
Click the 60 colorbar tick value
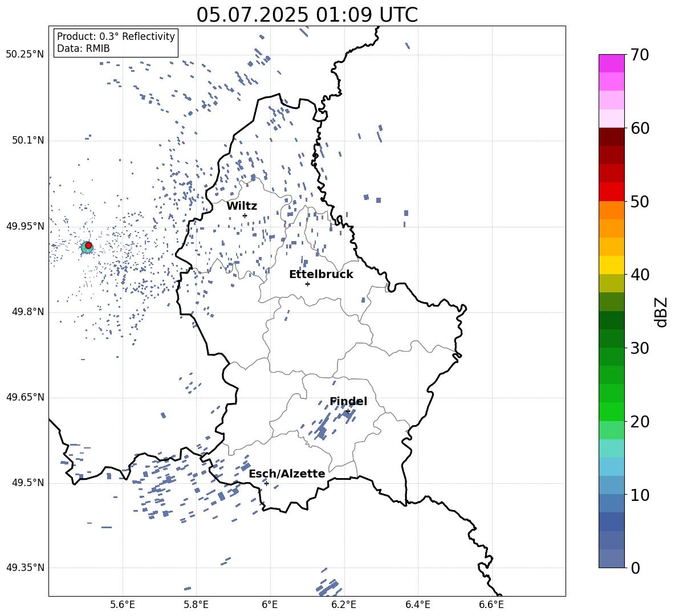coord(640,128)
